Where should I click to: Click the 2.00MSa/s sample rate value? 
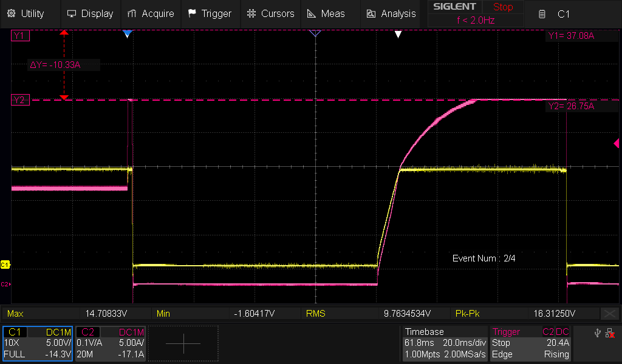pos(465,354)
